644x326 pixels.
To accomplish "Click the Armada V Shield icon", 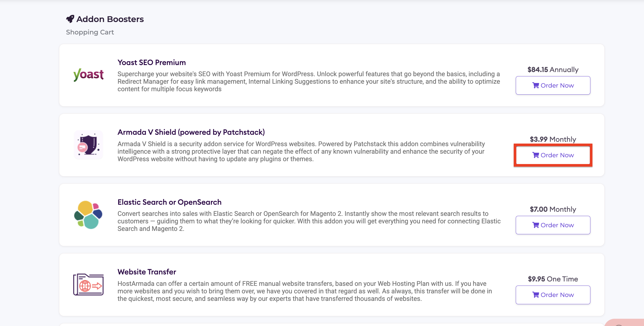I will coord(89,145).
